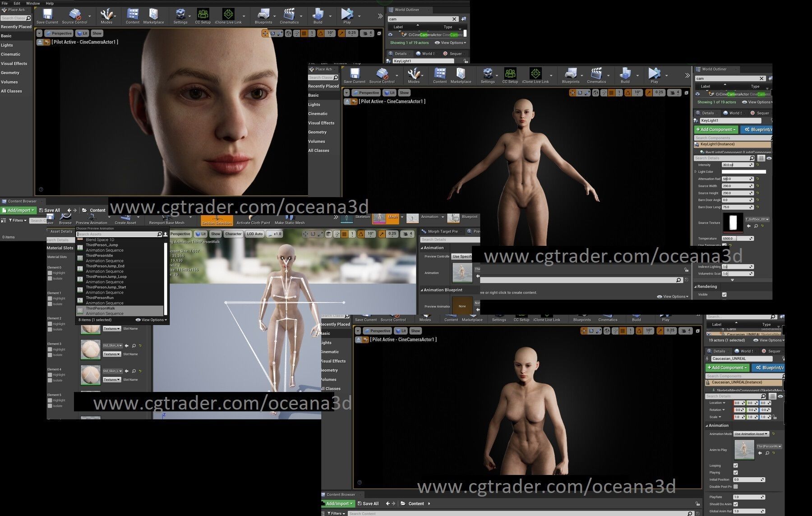Open Textures dropdown beside Std_Skin_A material
Screen dimensions: 812x516
111,354
